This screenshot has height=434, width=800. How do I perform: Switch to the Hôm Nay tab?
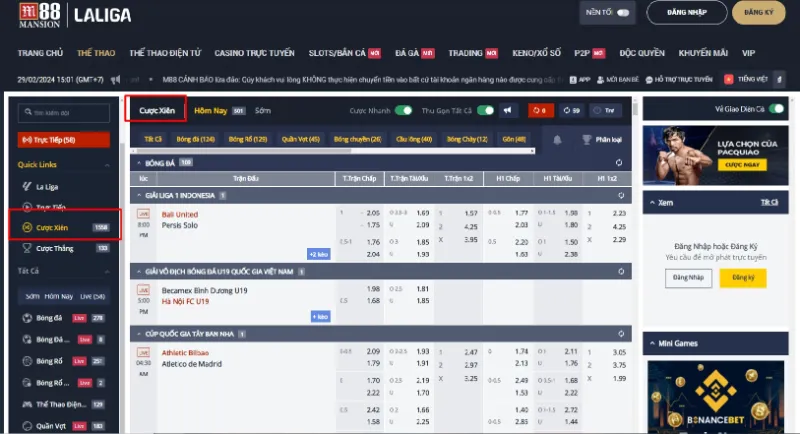click(210, 111)
